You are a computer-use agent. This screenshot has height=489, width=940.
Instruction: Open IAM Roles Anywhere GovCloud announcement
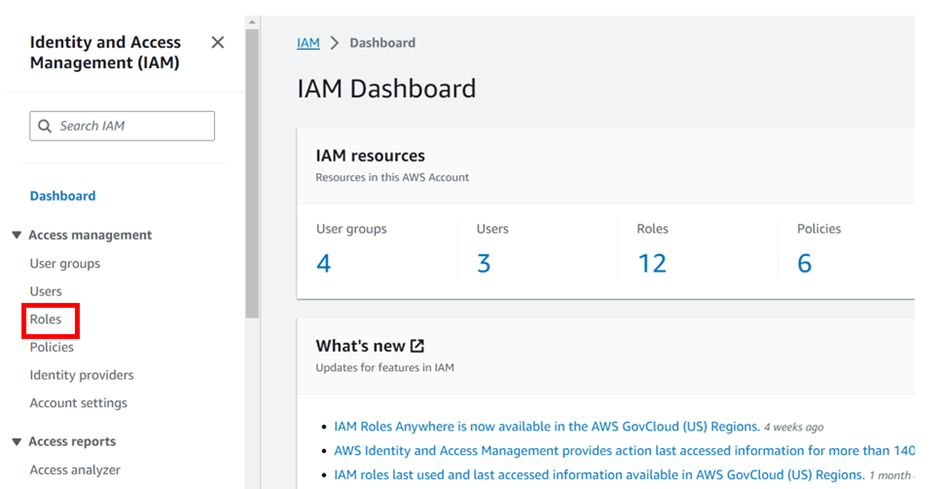coord(546,427)
